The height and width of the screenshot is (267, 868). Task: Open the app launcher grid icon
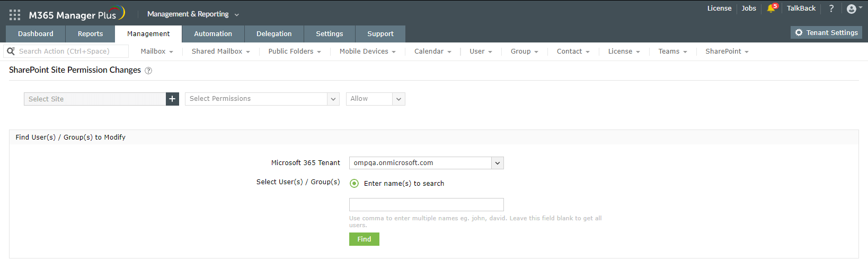[15, 15]
